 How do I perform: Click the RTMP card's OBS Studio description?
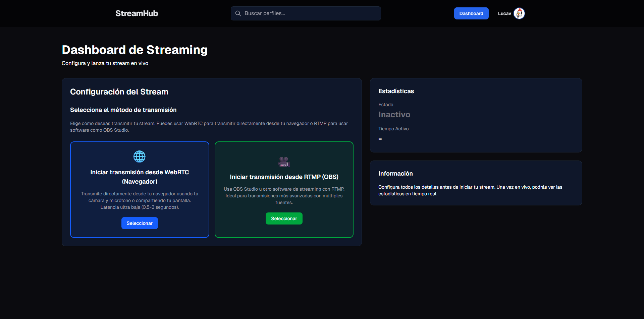[284, 196]
